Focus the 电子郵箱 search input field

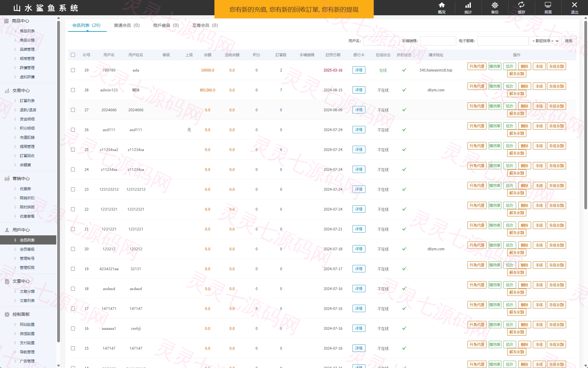tap(503, 41)
